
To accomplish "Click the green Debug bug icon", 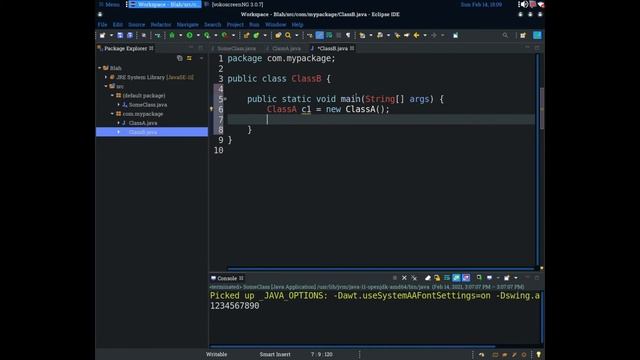I will 172,36.
